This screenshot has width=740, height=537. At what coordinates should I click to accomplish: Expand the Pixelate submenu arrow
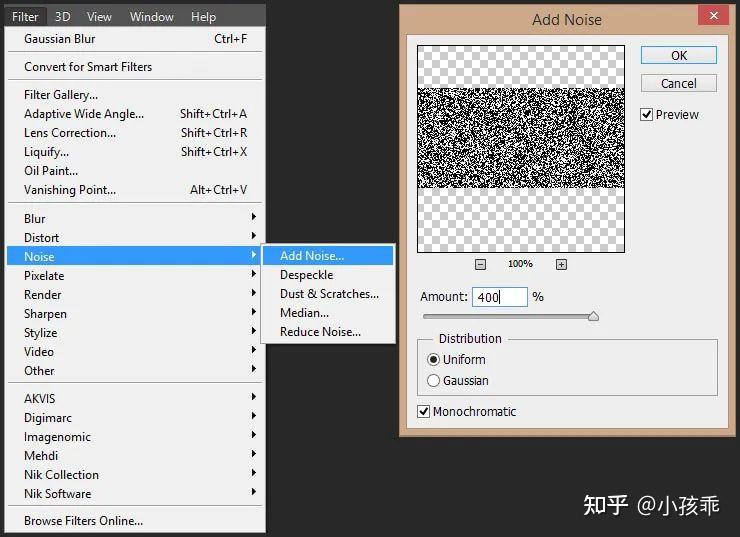pyautogui.click(x=253, y=274)
